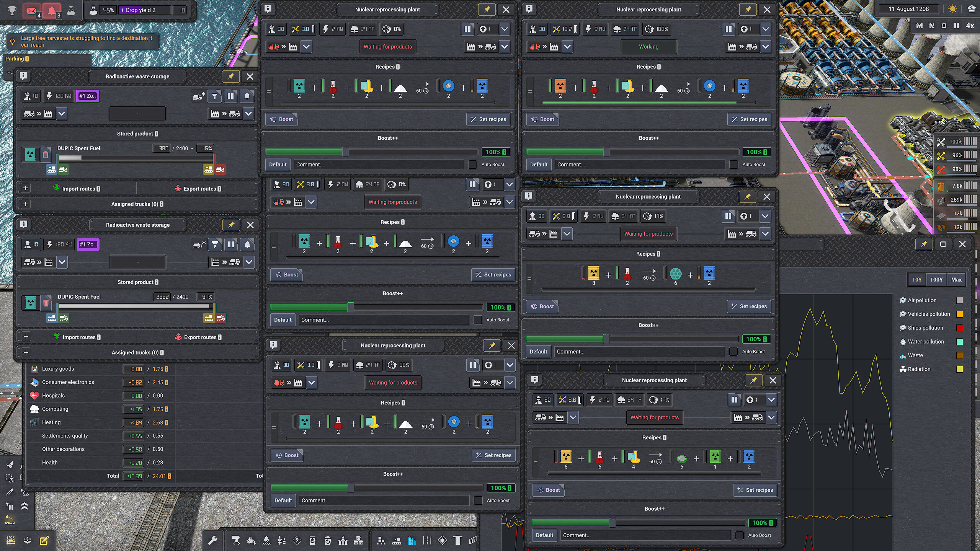Open the bell notifications icon
The width and height of the screenshot is (980, 551).
(x=52, y=10)
